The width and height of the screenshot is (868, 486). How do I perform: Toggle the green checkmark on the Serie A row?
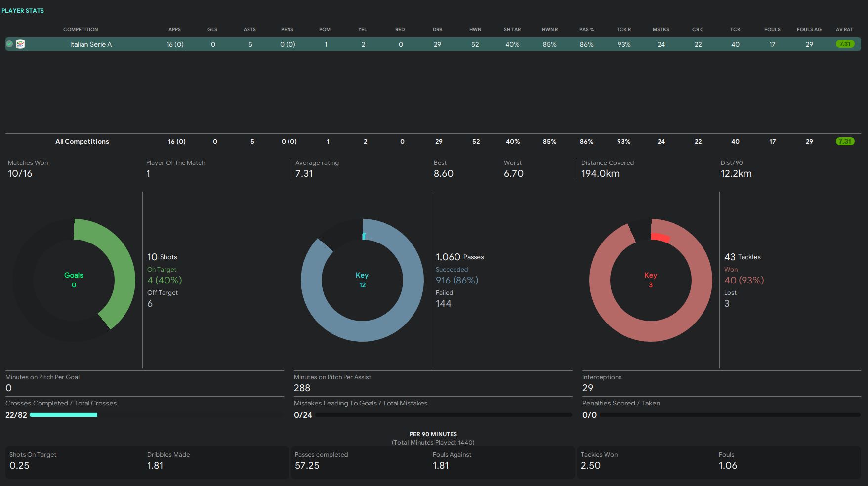point(9,44)
